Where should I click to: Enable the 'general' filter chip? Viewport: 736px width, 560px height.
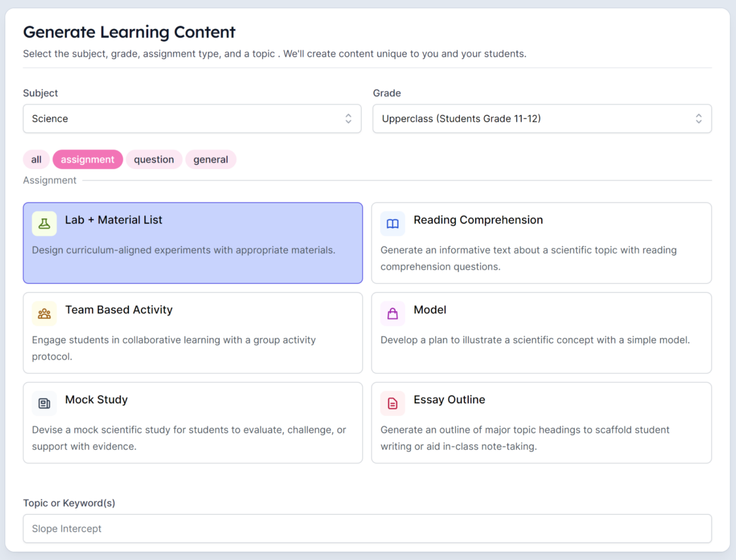pos(211,159)
